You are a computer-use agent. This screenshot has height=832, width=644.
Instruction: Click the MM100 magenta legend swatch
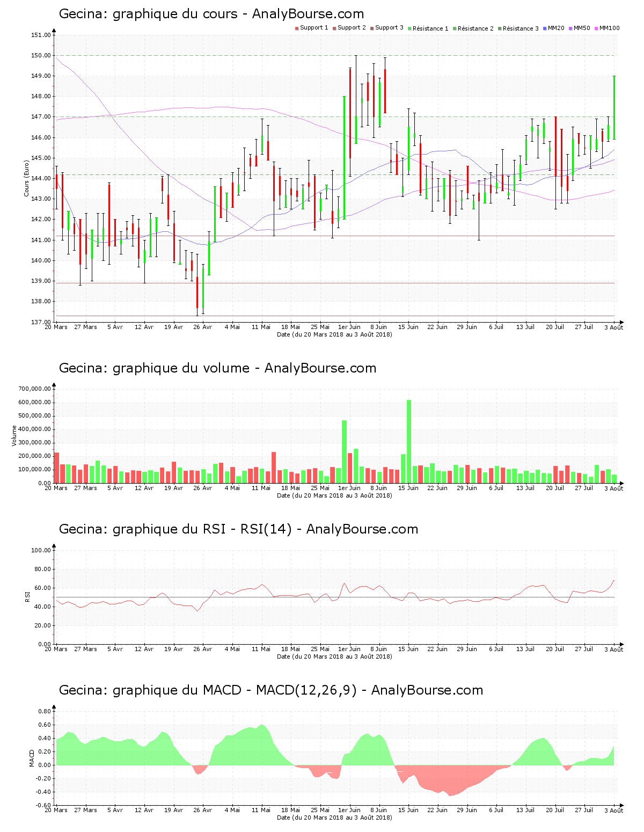coord(596,28)
